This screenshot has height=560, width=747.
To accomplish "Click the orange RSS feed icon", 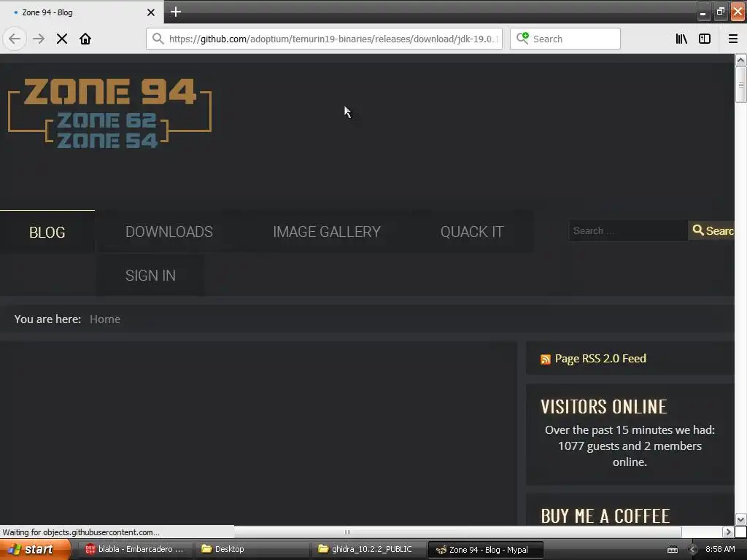I will point(546,359).
